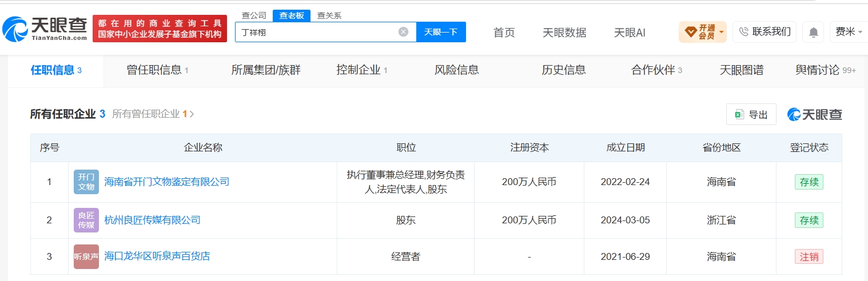The image size is (868, 281).
Task: Click the 良匠传媒 company logo
Action: (x=86, y=220)
